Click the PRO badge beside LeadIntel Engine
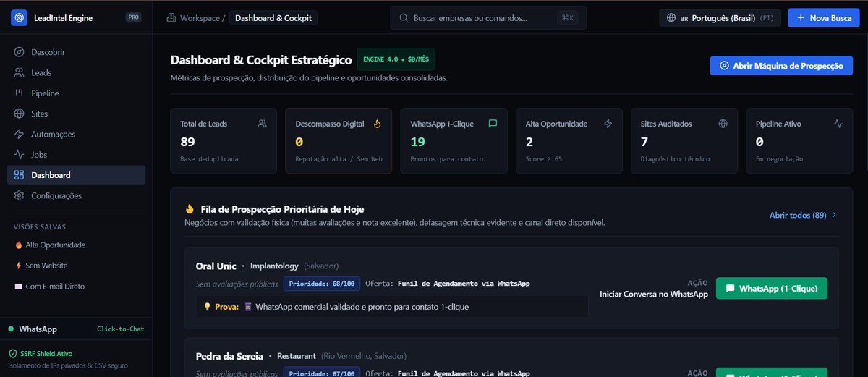Screen dimensions: 868x377 134,17
